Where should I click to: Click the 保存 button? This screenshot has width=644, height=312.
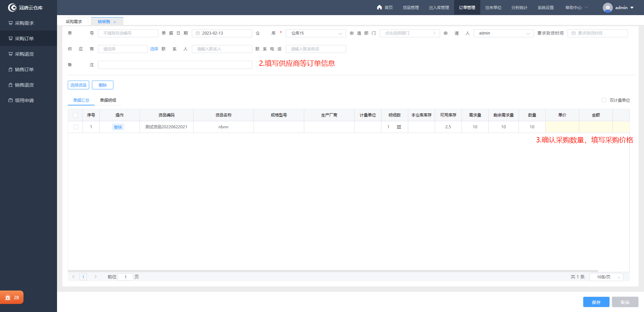(596, 302)
